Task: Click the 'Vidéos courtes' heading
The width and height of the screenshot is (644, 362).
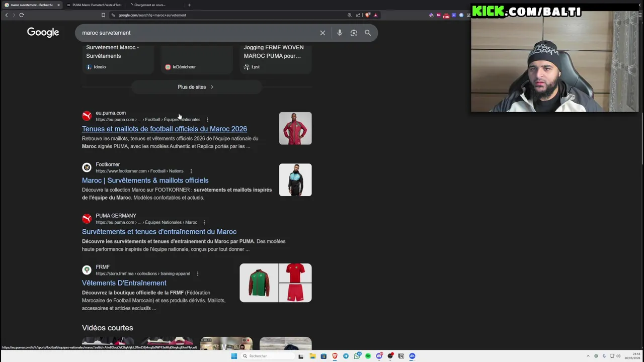Action: tap(108, 328)
